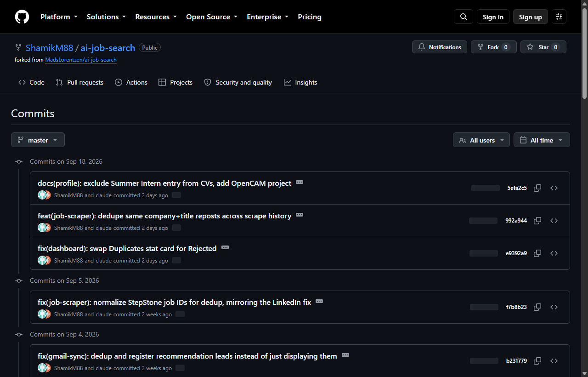The width and height of the screenshot is (588, 377).
Task: Browse repository at commit e9392a9
Action: click(554, 253)
